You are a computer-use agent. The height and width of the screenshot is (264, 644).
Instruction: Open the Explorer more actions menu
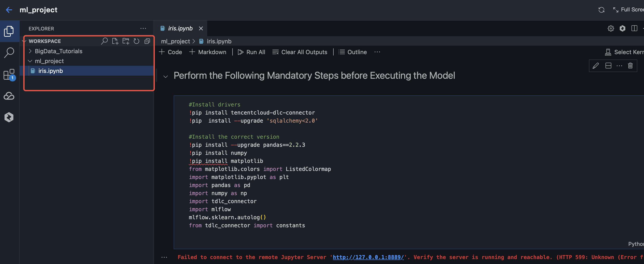(x=143, y=28)
